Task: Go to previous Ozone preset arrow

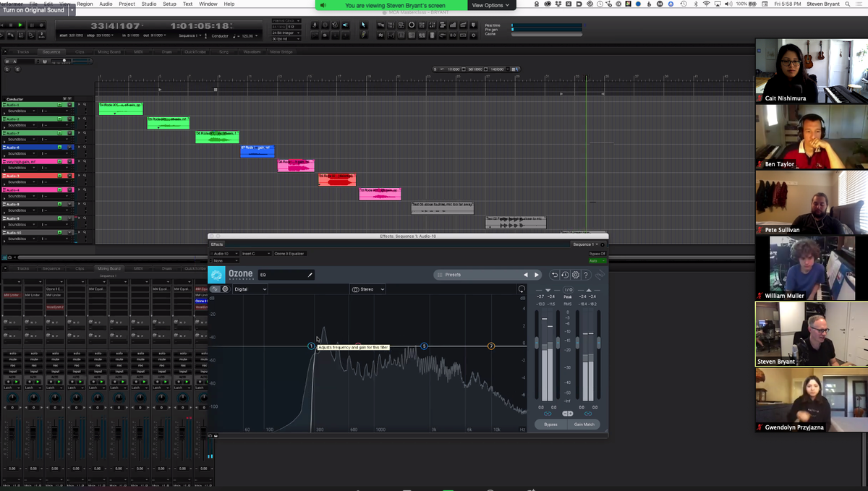Action: tap(526, 275)
